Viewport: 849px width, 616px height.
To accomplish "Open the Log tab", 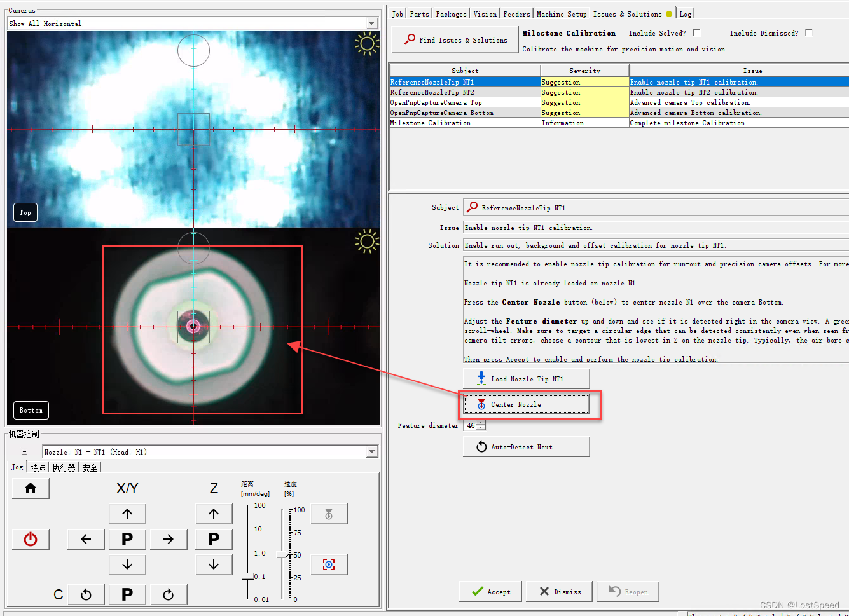I will [685, 14].
